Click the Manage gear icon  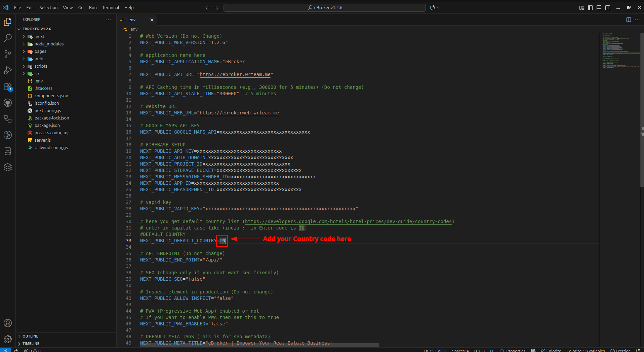pos(8,339)
